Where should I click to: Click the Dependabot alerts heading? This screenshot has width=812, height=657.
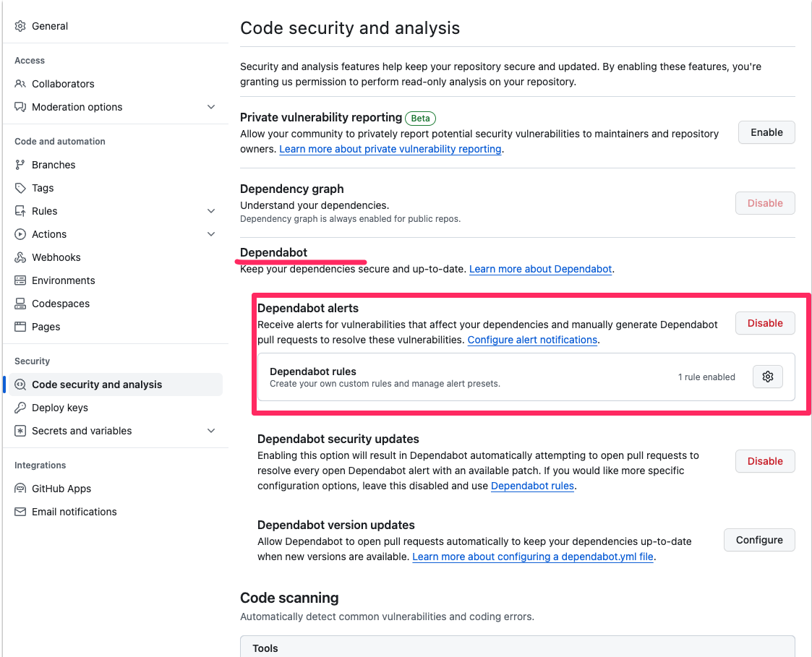tap(307, 309)
